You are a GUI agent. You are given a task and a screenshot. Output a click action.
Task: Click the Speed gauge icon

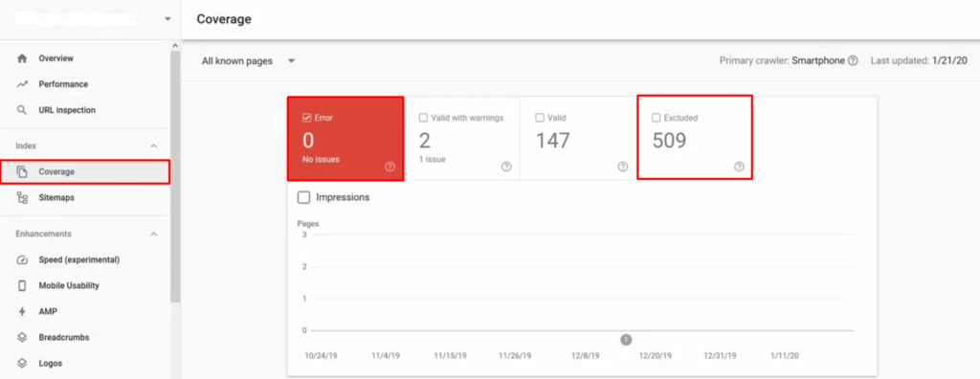tap(22, 259)
